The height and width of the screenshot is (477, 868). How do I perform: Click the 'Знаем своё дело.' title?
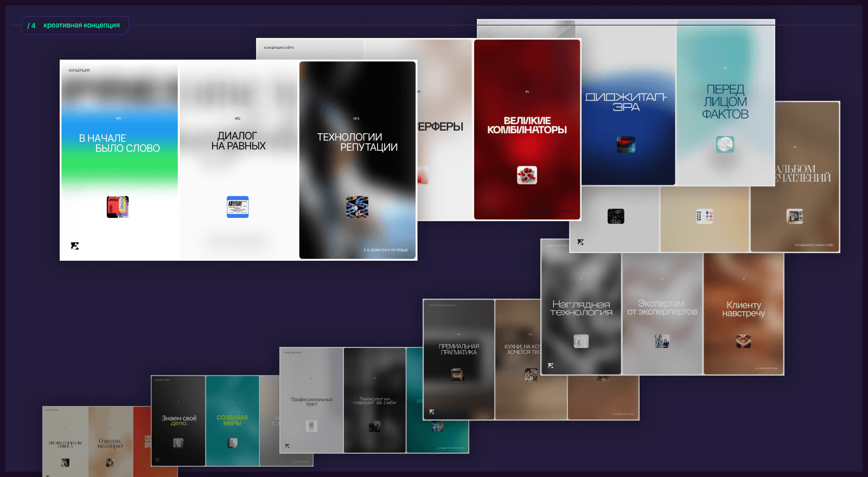point(179,421)
